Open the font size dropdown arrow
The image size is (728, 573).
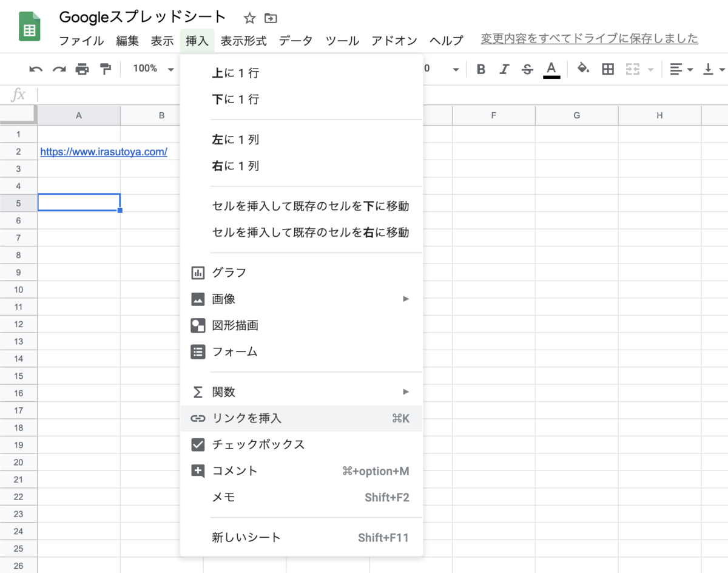tap(456, 70)
